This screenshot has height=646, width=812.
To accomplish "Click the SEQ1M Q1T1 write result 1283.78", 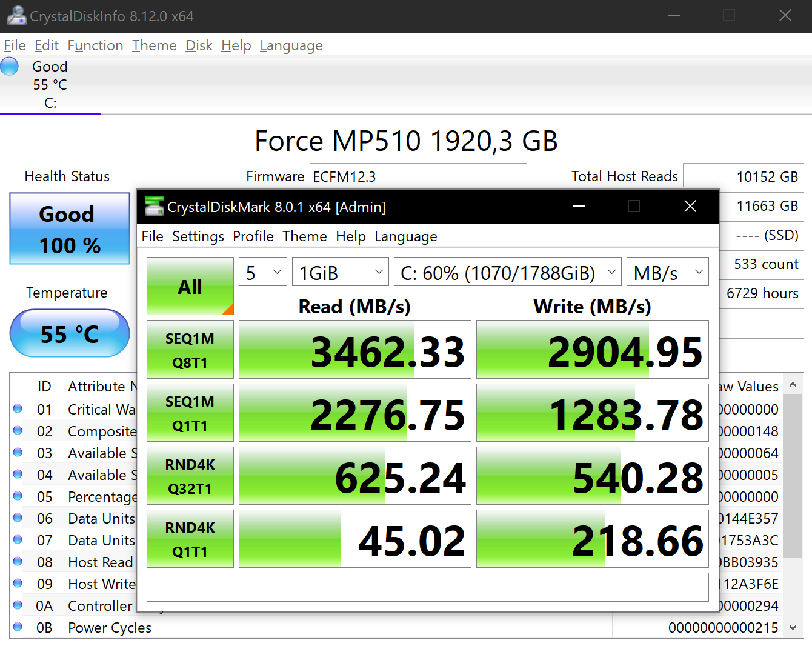I will point(593,413).
